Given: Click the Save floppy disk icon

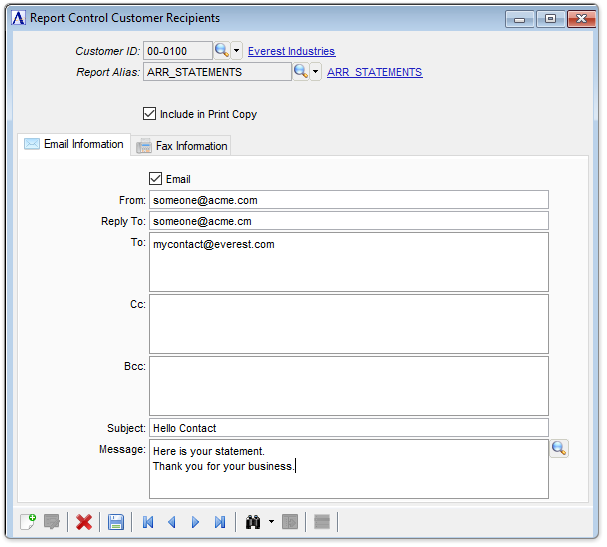Looking at the screenshot, I should [x=116, y=522].
